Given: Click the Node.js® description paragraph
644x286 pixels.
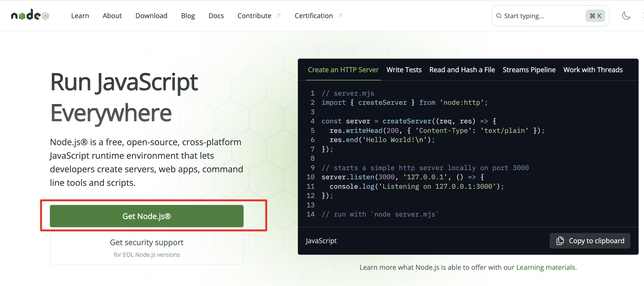Looking at the screenshot, I should coord(146,162).
